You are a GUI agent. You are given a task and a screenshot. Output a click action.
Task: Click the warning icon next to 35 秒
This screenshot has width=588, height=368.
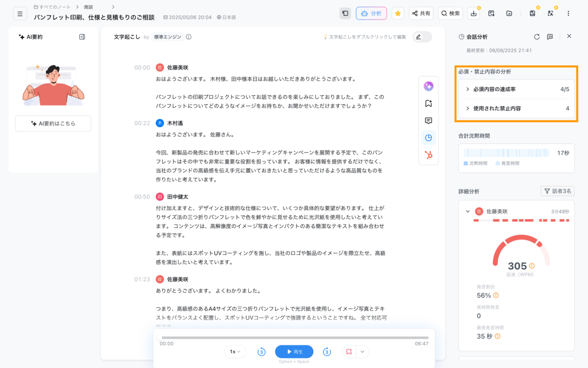(x=497, y=336)
